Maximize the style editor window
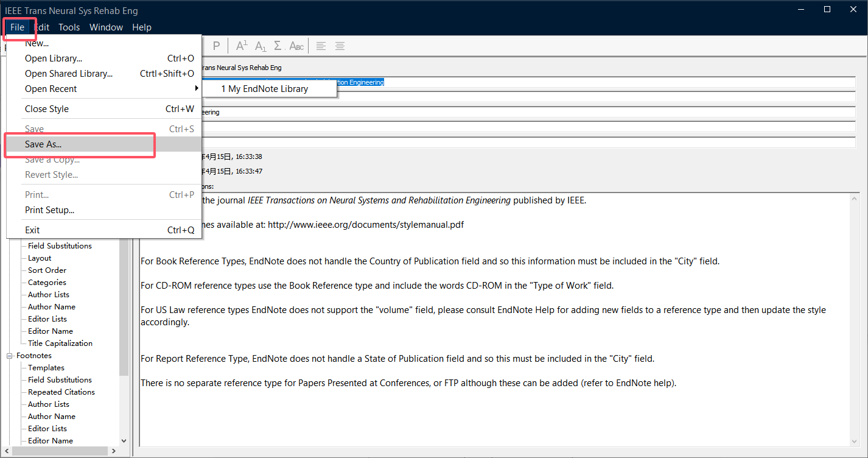Image resolution: width=868 pixels, height=458 pixels. [x=827, y=9]
